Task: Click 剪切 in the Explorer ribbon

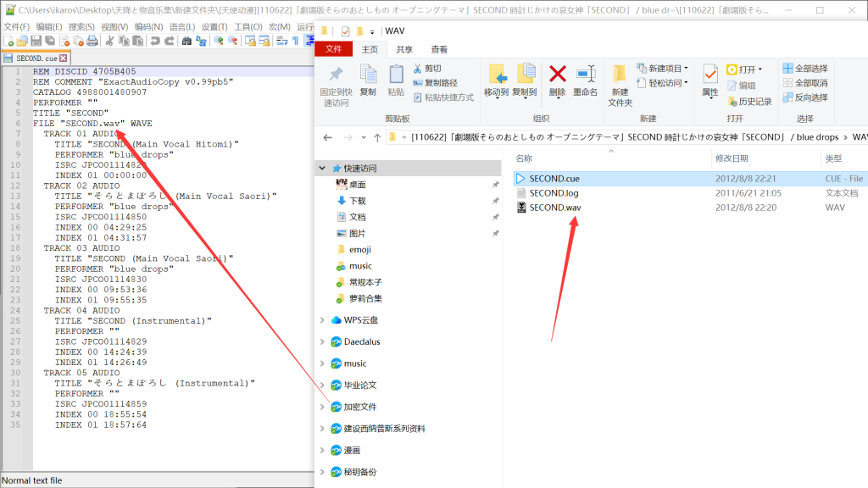Action: (x=427, y=69)
